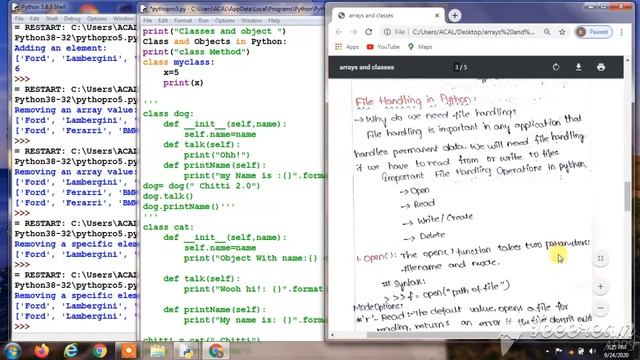The image size is (640, 360).
Task: Open Format menu in pythopro5.py editor
Action: pos(183,20)
